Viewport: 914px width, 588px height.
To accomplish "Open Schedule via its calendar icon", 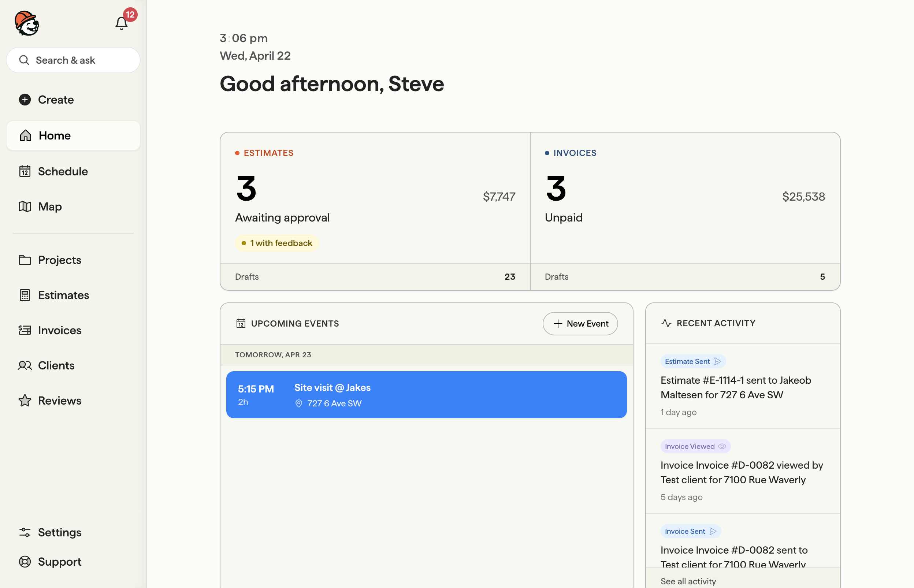I will click(x=25, y=171).
